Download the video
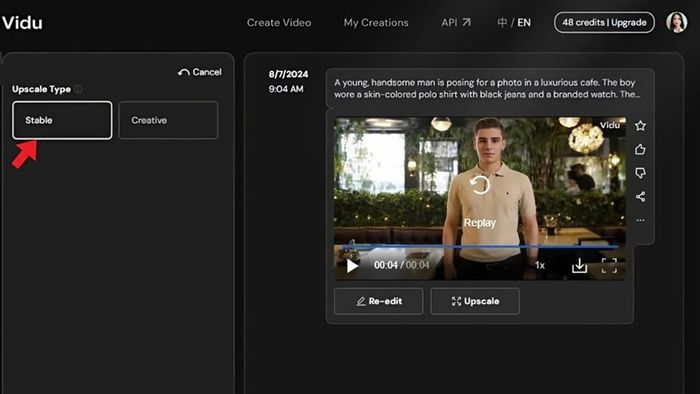The image size is (700, 394). click(579, 265)
